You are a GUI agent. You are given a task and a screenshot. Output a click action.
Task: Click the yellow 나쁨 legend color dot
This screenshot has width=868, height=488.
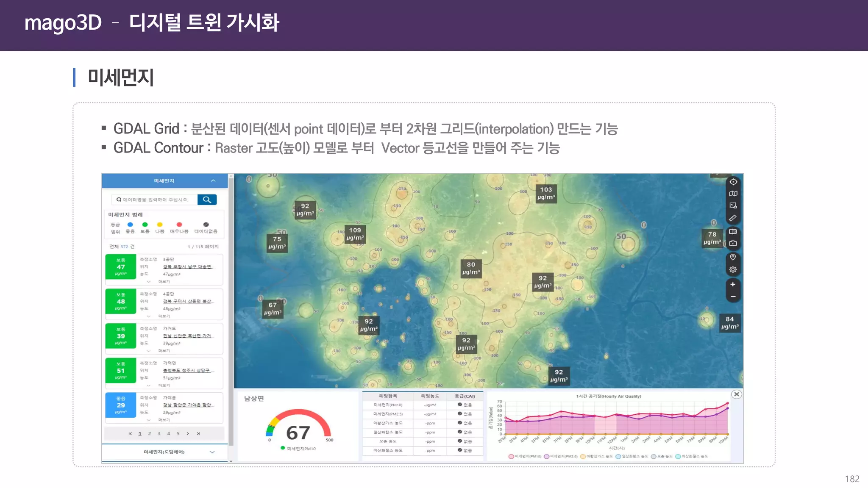pos(160,225)
